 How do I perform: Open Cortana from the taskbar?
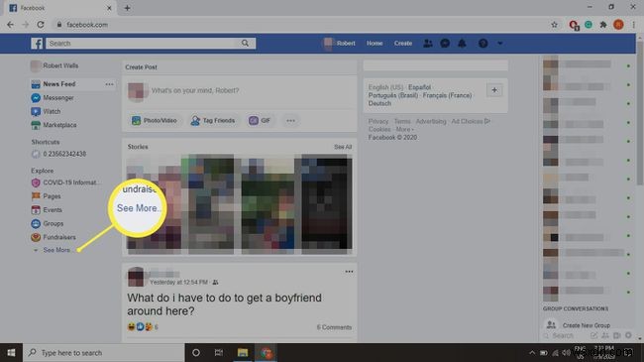196,352
